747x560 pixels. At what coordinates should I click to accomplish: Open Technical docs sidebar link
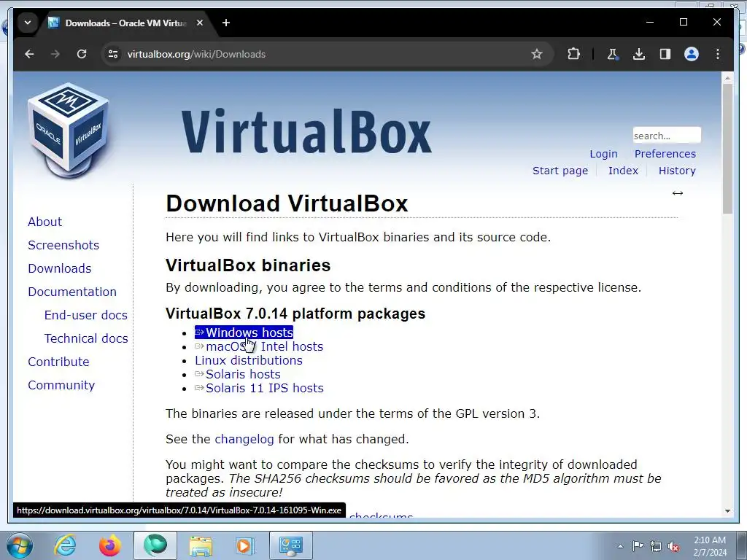[x=86, y=338]
